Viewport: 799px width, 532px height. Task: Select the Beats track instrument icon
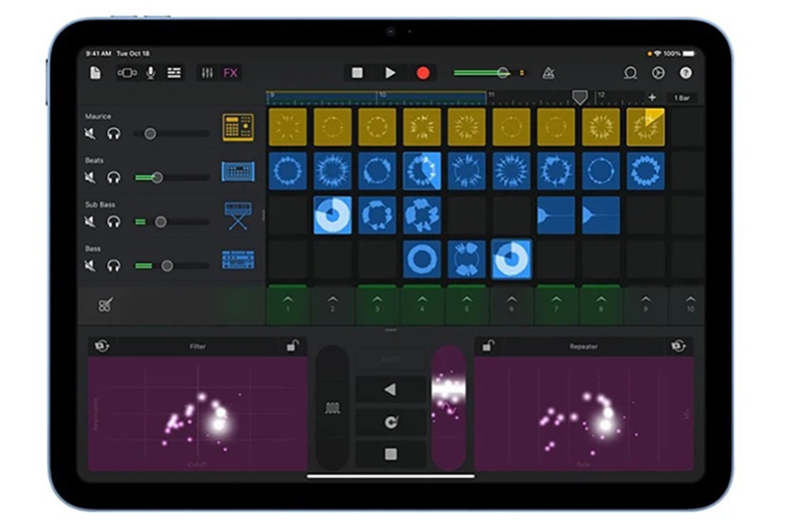click(x=238, y=172)
